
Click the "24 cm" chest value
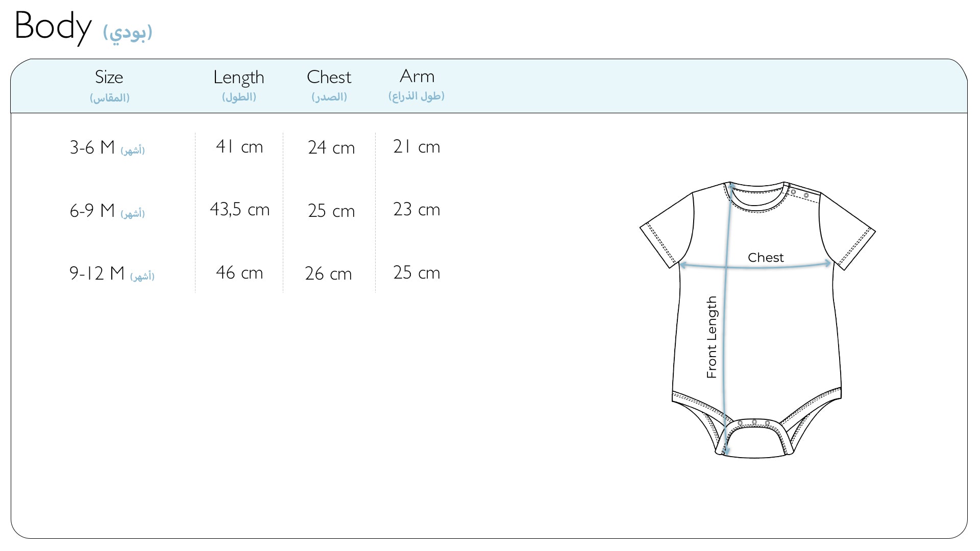(x=331, y=148)
